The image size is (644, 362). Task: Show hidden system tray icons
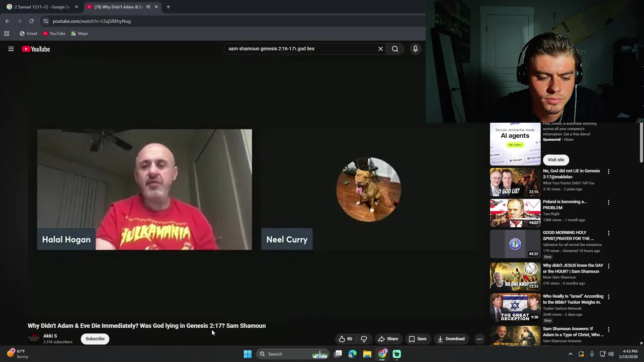570,354
